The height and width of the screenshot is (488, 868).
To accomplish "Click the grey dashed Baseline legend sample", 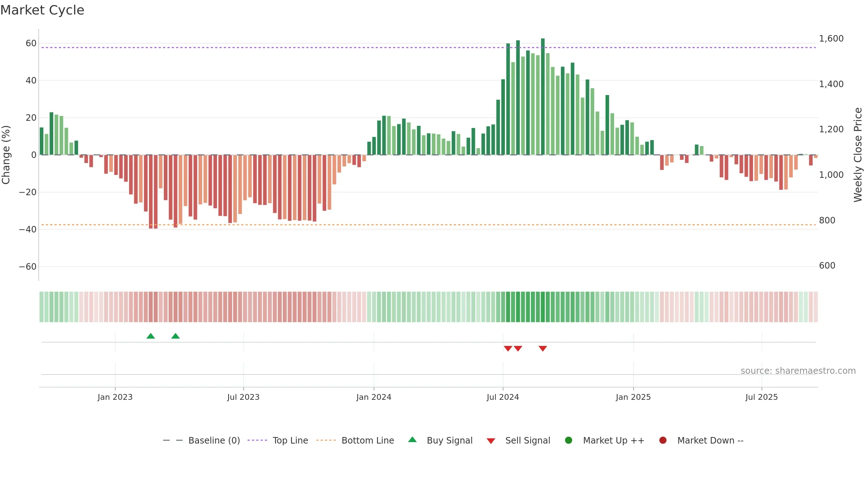I will point(173,440).
